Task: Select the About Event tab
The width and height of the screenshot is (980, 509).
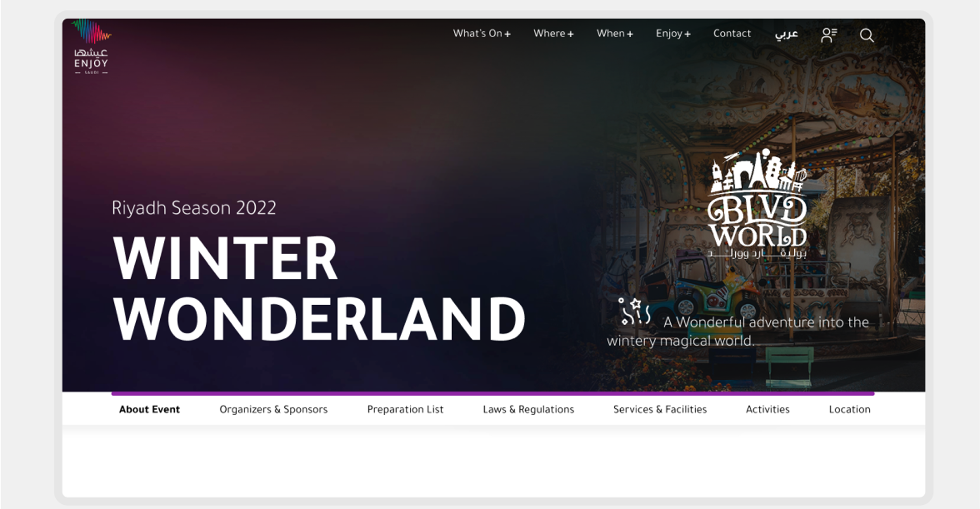Action: point(149,409)
